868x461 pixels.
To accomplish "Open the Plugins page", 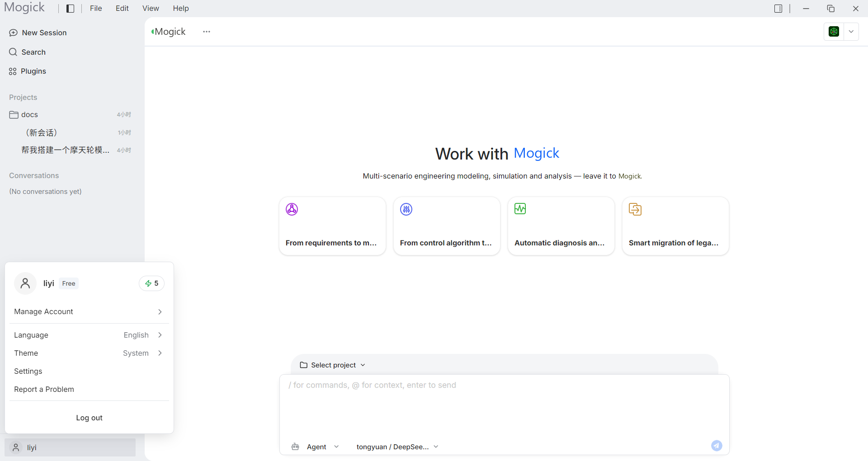I will [28, 71].
